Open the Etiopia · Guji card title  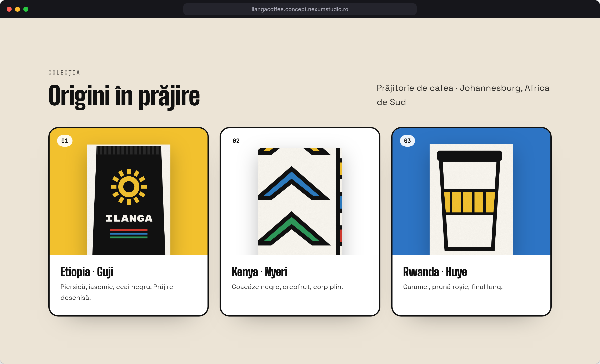coord(87,272)
